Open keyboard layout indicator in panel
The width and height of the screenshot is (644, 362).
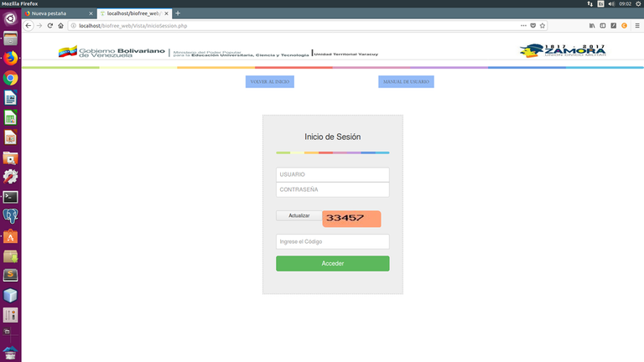click(601, 3)
